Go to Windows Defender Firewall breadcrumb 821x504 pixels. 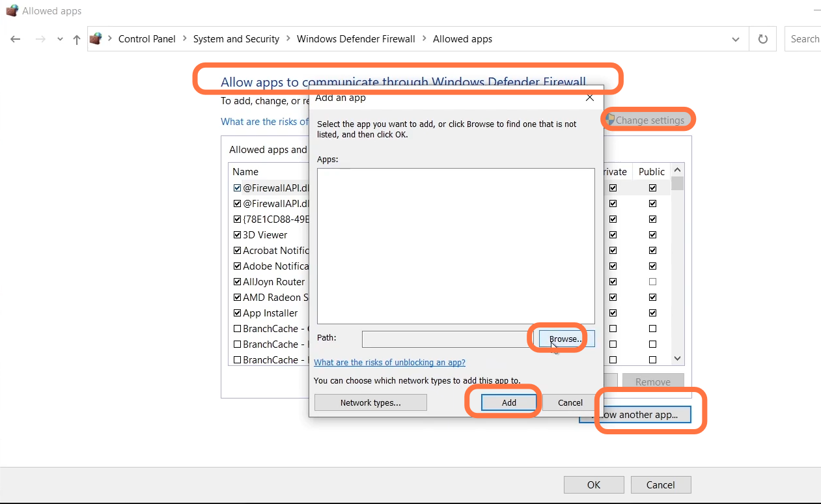click(x=356, y=39)
